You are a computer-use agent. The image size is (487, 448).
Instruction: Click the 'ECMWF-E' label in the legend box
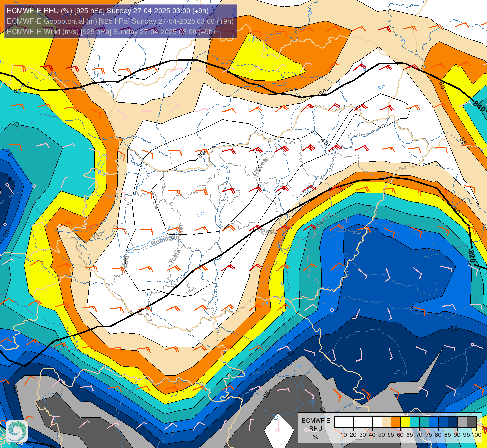[316, 420]
